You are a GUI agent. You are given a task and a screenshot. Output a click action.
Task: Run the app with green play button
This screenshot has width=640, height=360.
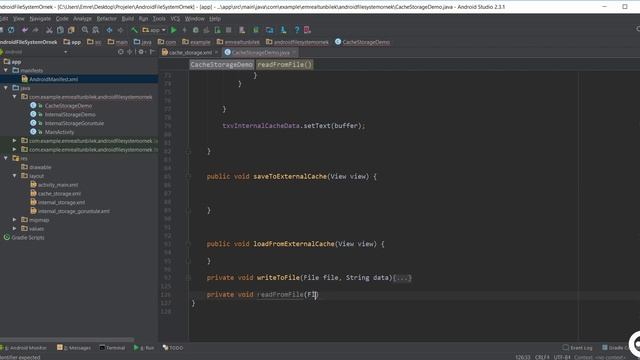[173, 30]
